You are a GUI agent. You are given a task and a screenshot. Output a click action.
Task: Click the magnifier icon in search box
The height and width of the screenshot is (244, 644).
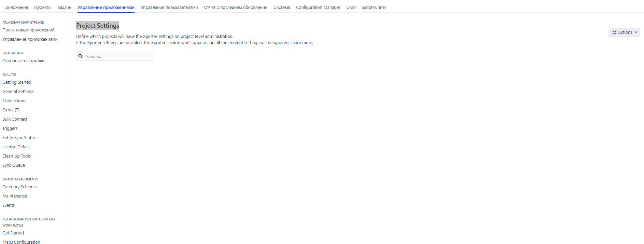(x=81, y=56)
